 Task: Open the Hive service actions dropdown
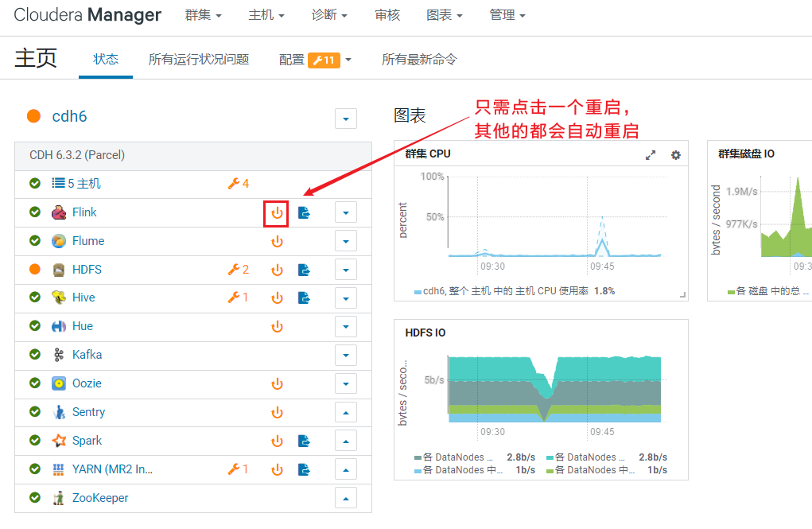tap(346, 298)
